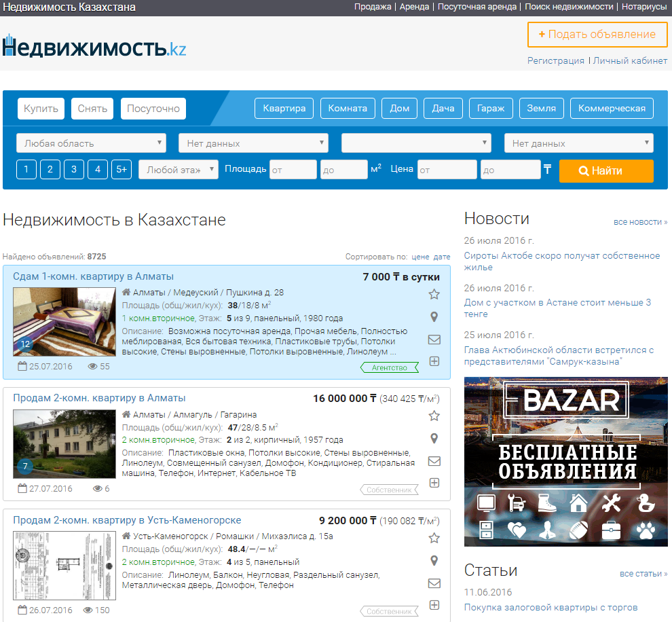Open bedroom photo thumbnail of Алматы rental
672x622 pixels.
click(x=64, y=322)
